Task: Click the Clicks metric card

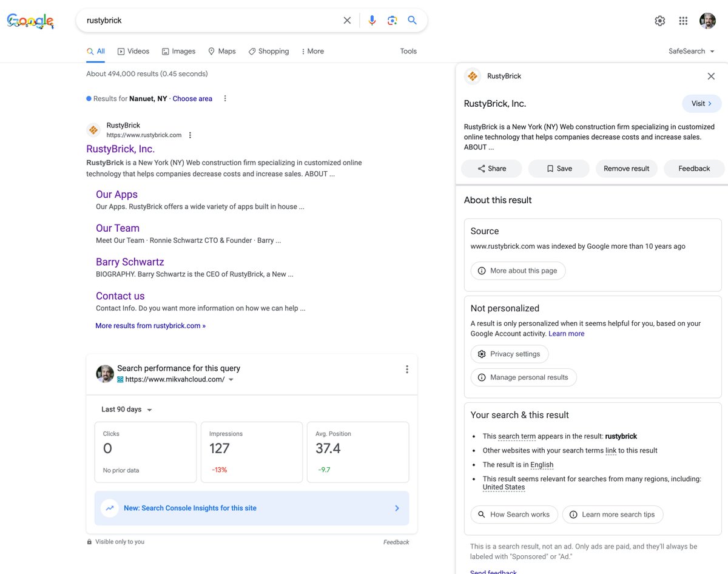Action: [146, 452]
